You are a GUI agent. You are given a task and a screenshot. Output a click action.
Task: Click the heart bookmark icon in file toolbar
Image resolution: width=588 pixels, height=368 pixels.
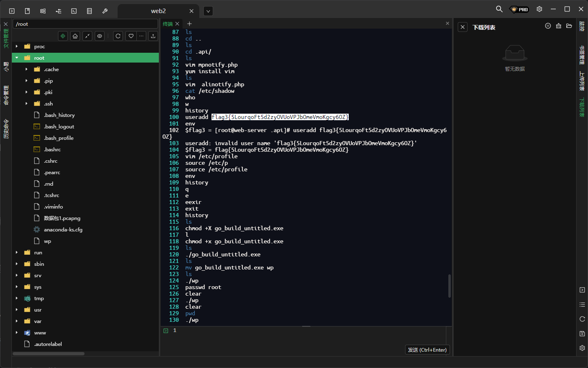pos(131,36)
